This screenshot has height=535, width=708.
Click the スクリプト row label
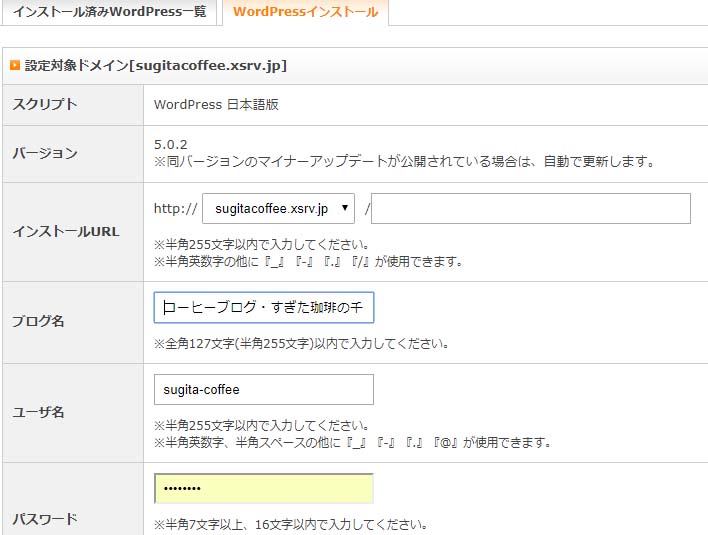point(45,104)
